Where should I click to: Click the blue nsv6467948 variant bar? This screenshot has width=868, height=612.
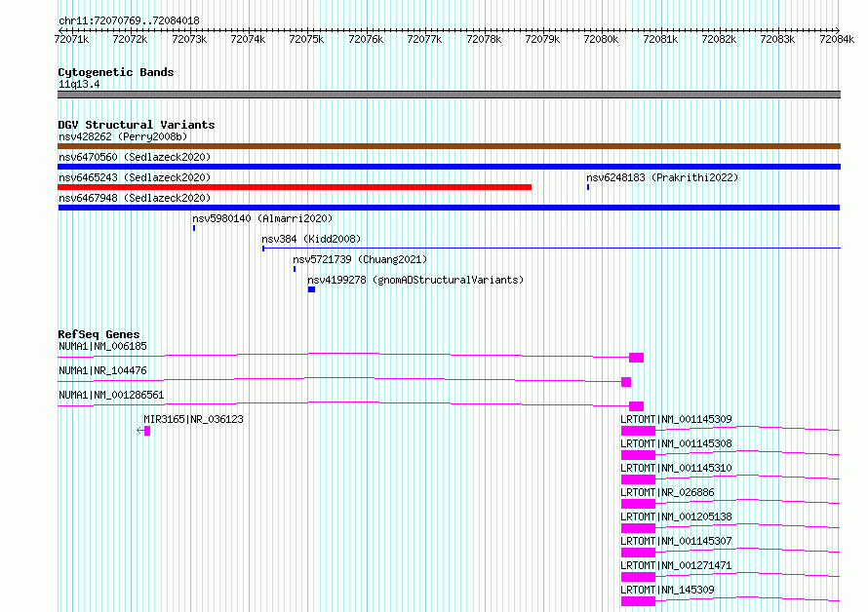tap(449, 208)
